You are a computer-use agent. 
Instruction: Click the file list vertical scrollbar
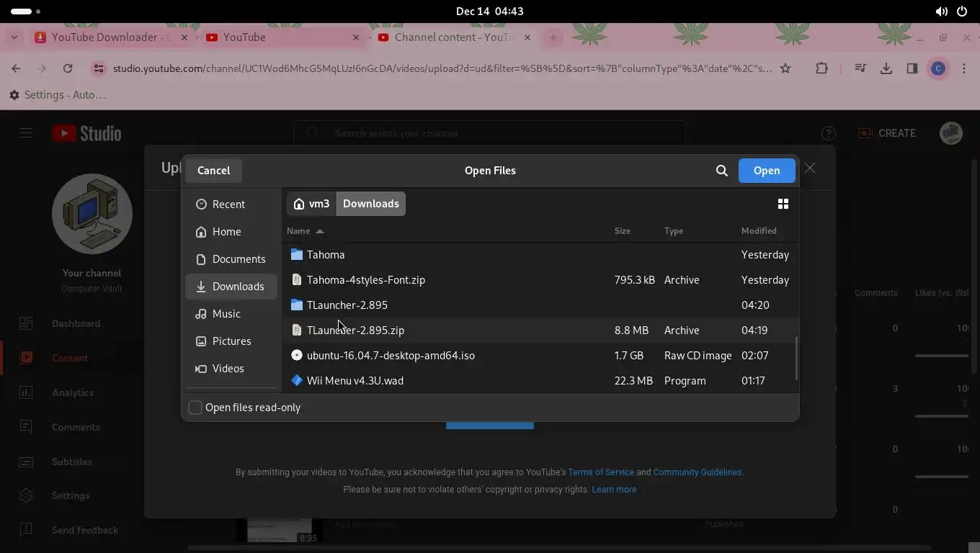(x=796, y=358)
